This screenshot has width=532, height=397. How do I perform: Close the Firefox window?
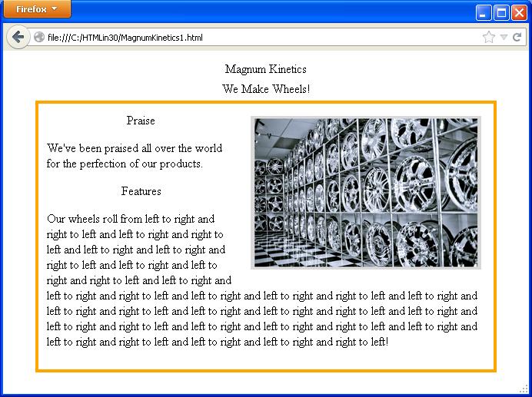(519, 13)
